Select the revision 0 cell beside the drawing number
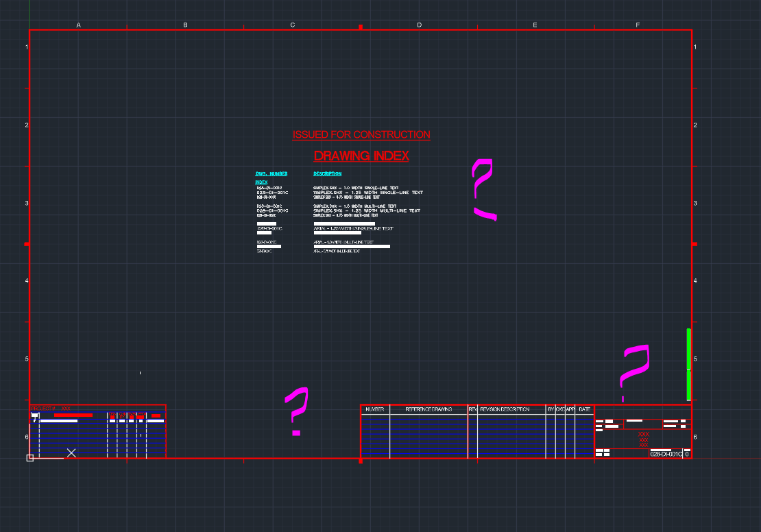The width and height of the screenshot is (761, 532). click(686, 452)
